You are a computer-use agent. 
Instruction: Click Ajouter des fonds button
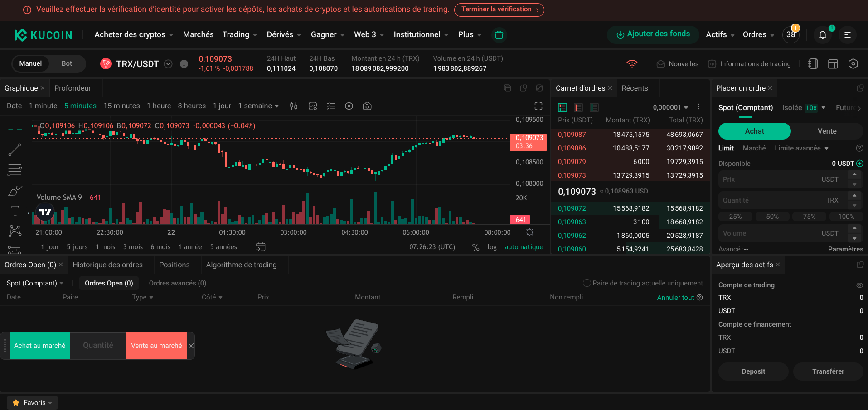(653, 34)
